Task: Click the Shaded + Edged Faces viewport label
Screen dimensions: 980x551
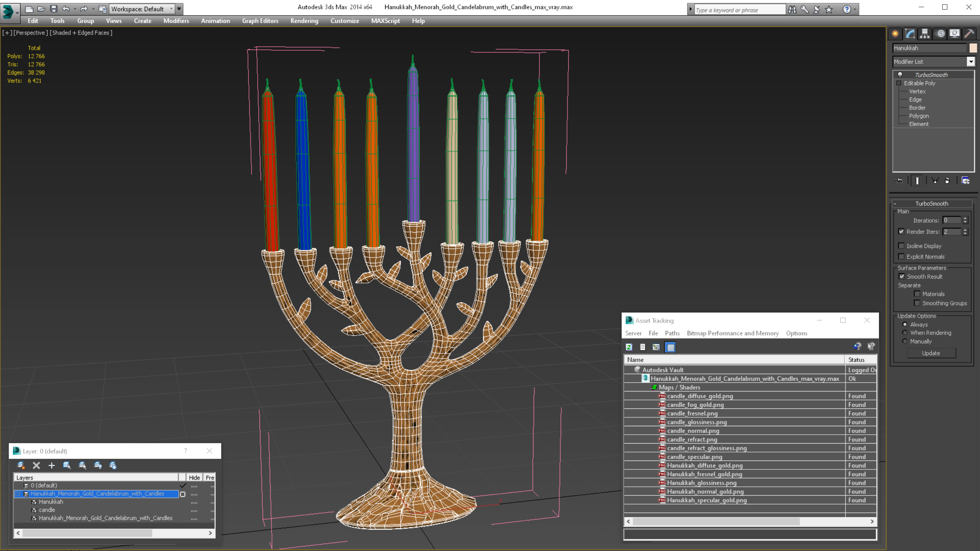Action: coord(81,33)
